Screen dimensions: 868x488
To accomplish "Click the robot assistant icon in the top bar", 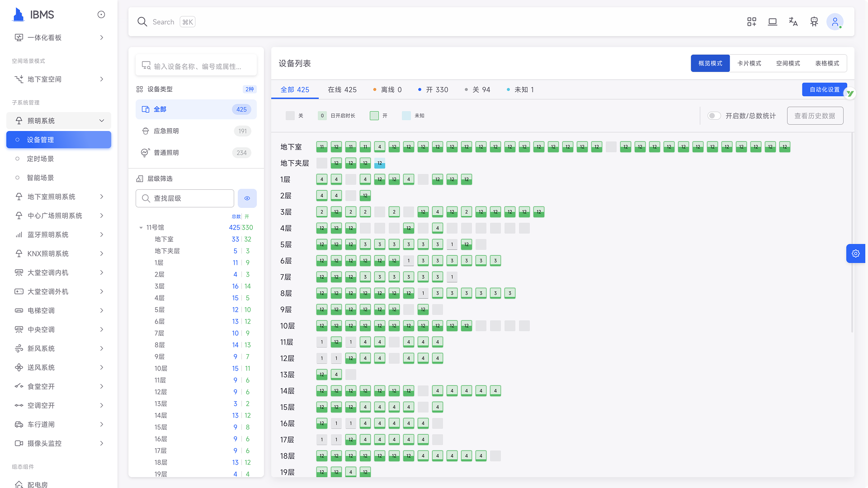I will (x=814, y=21).
